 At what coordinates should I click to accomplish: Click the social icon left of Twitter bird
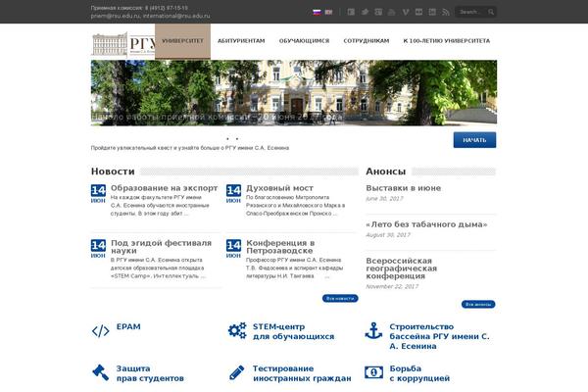[x=351, y=12]
